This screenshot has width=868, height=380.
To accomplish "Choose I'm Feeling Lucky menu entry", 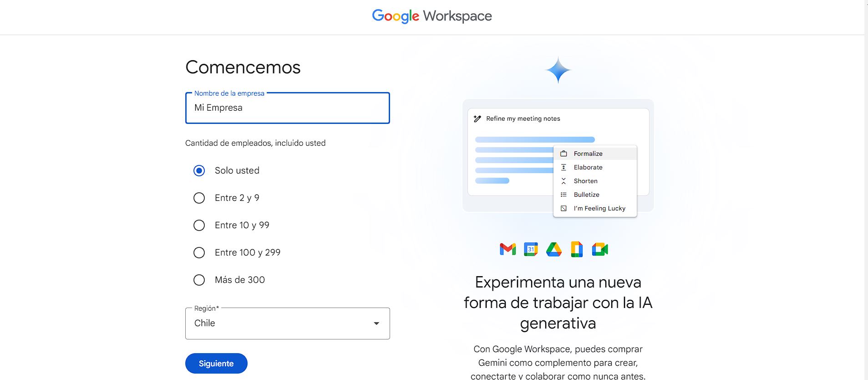I will [595, 208].
